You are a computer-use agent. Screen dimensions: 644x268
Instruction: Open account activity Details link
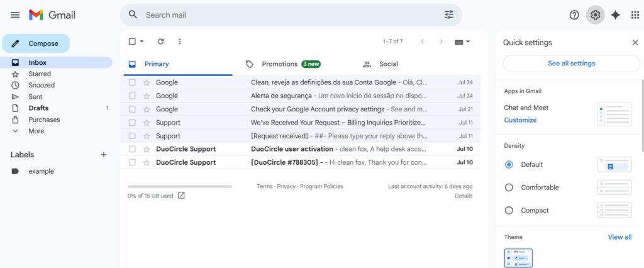pyautogui.click(x=464, y=196)
